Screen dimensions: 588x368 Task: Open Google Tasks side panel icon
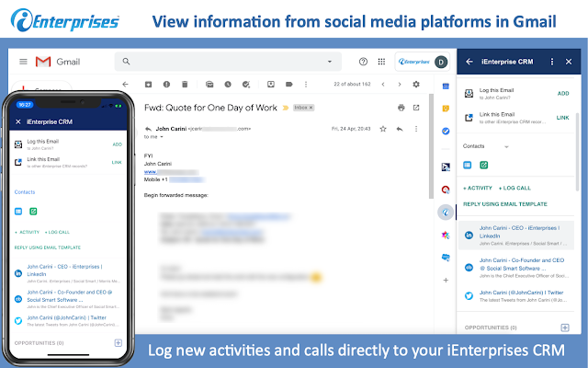pos(446,131)
